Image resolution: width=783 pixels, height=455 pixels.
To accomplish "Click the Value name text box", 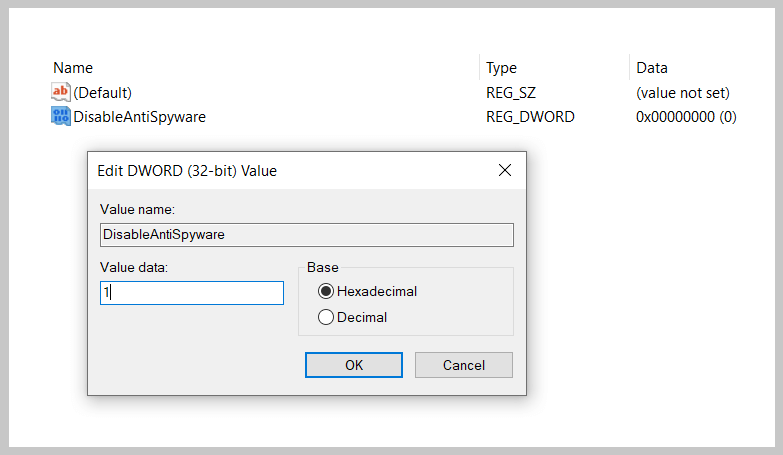I will click(307, 235).
